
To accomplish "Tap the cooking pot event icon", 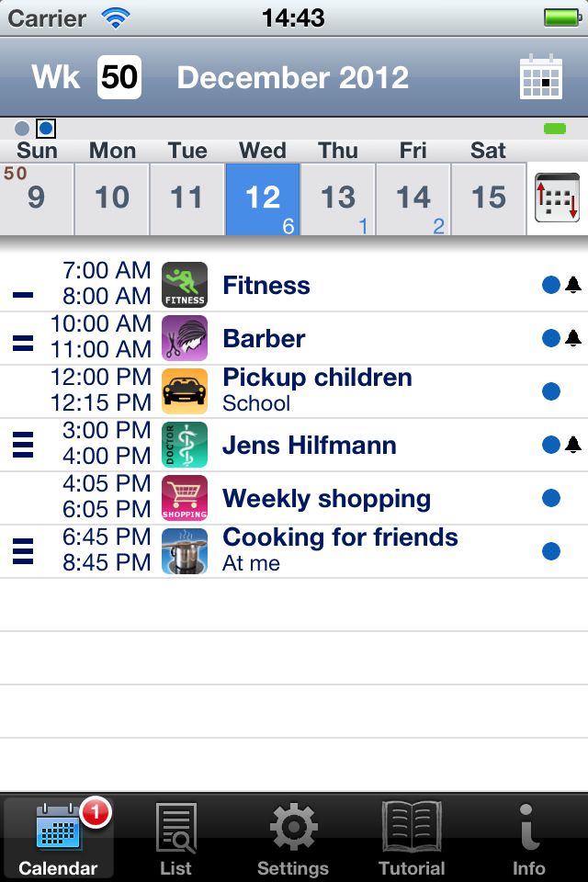I will (x=185, y=551).
